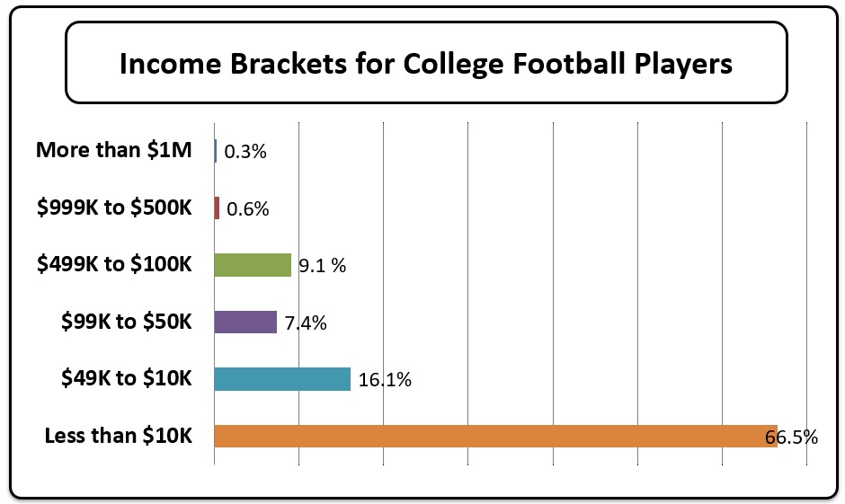This screenshot has height=504, width=845.
Task: Click the 16.1% data label
Action: click(x=385, y=380)
